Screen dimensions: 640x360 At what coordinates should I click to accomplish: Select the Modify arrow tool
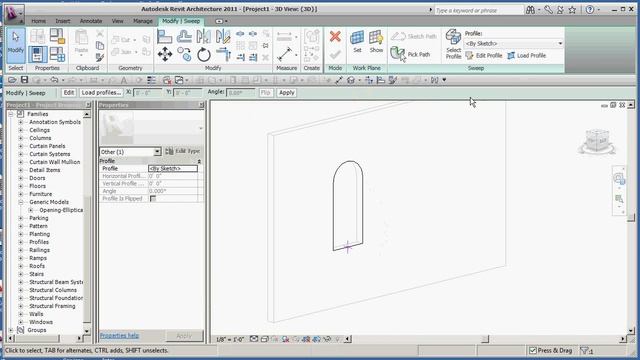(x=16, y=45)
